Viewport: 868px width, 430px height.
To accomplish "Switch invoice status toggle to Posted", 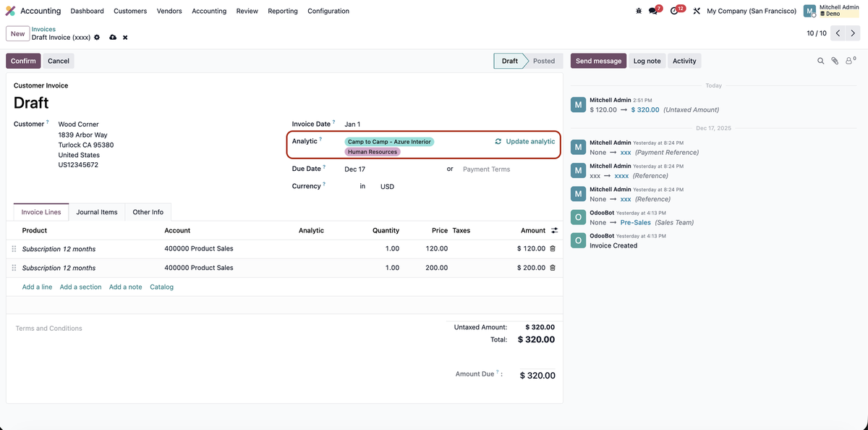I will coord(544,61).
